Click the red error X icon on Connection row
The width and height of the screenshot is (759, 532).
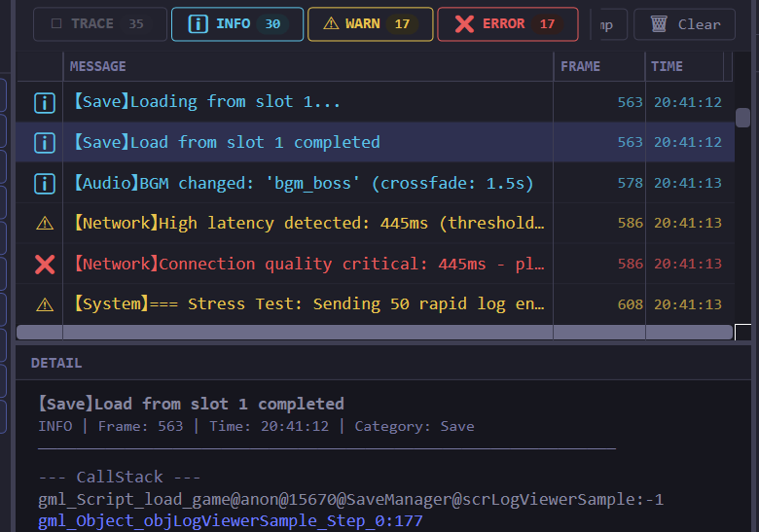pos(45,264)
